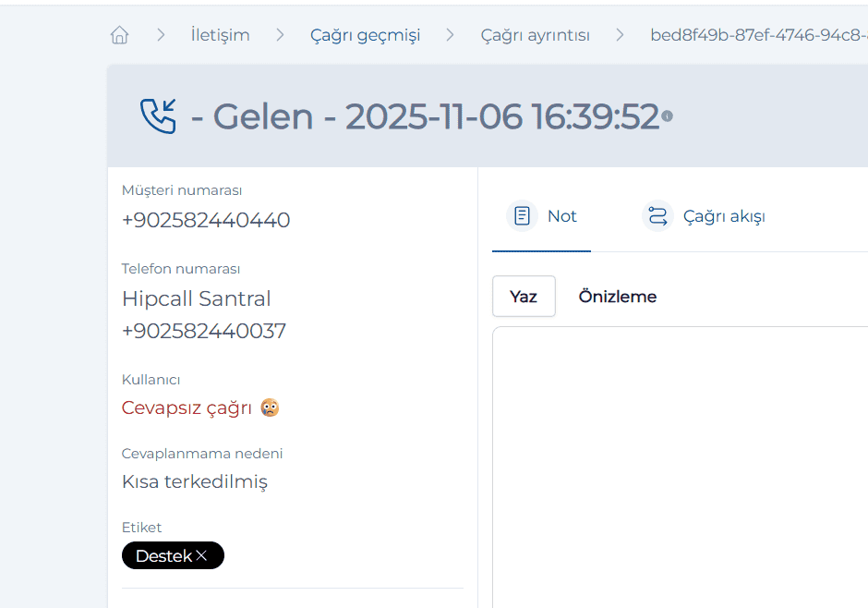The width and height of the screenshot is (868, 608).
Task: Switch to the Çağrı akışı tab
Action: click(x=723, y=216)
